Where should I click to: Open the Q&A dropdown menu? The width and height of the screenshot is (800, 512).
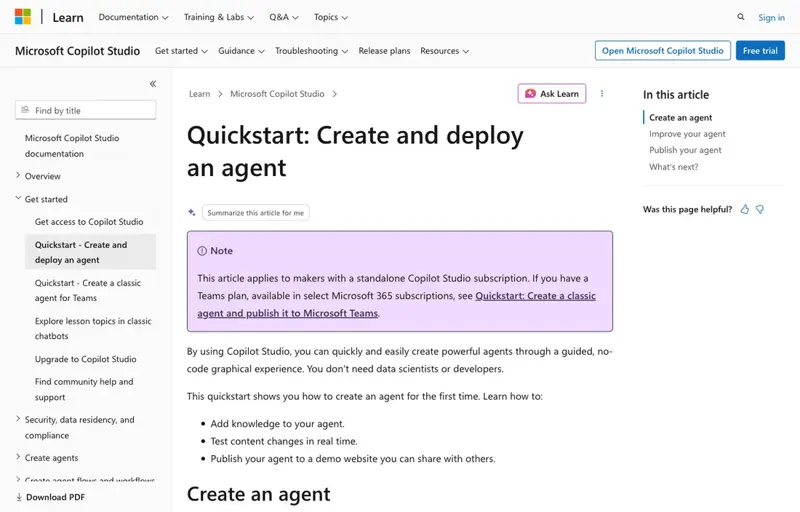[284, 17]
